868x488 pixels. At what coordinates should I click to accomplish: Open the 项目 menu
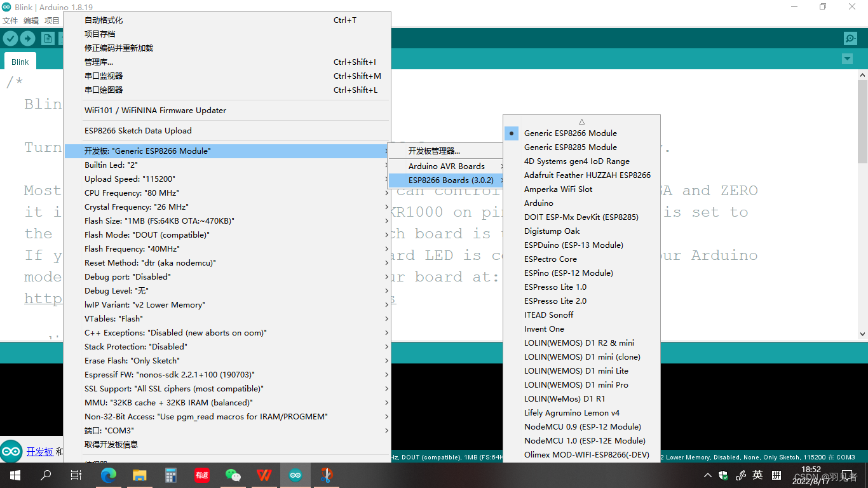(x=51, y=21)
